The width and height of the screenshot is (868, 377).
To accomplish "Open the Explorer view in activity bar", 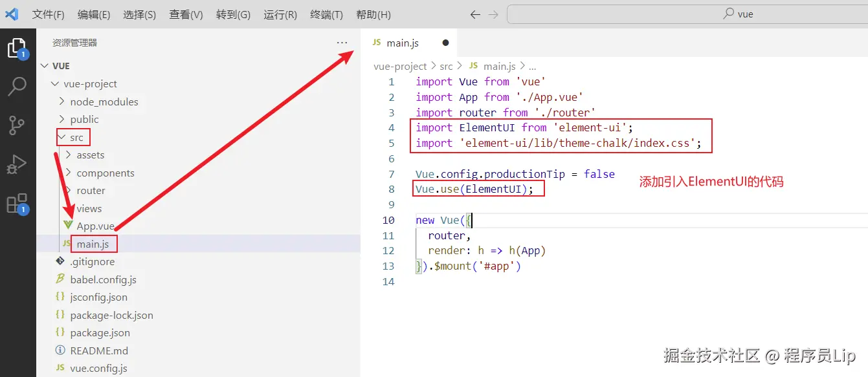I will click(x=17, y=48).
